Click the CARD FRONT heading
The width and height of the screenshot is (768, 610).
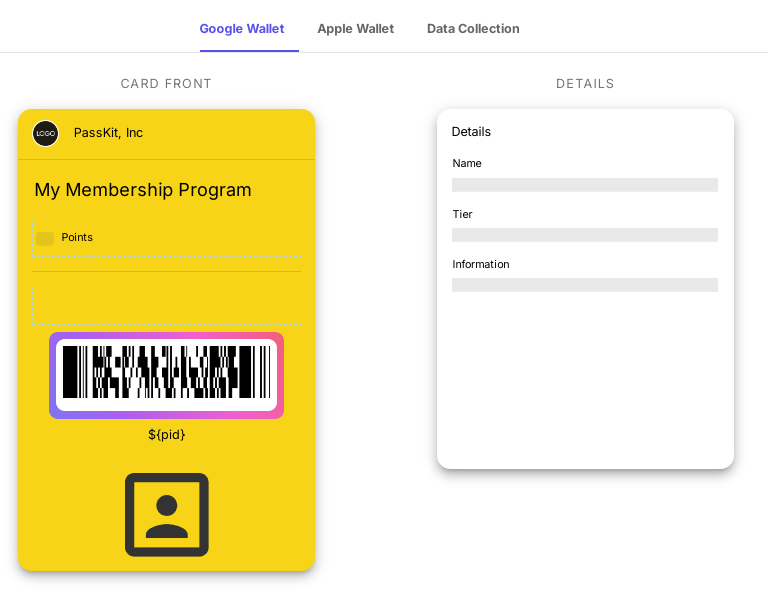coord(166,84)
